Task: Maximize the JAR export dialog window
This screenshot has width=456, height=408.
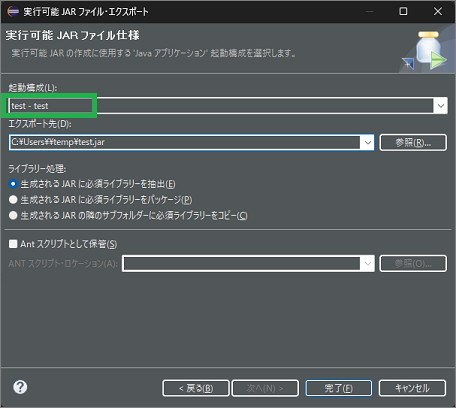Action: (403, 11)
